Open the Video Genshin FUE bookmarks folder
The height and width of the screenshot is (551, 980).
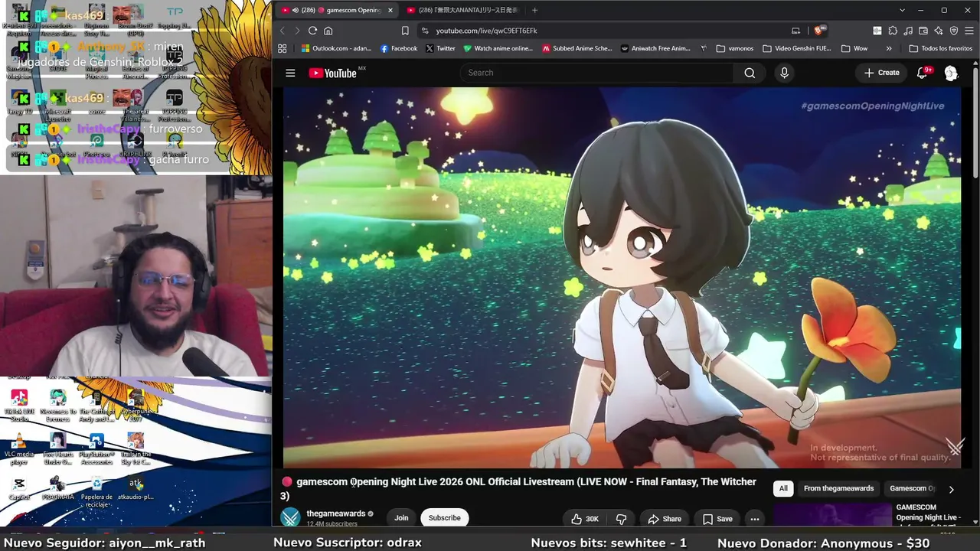pyautogui.click(x=796, y=48)
